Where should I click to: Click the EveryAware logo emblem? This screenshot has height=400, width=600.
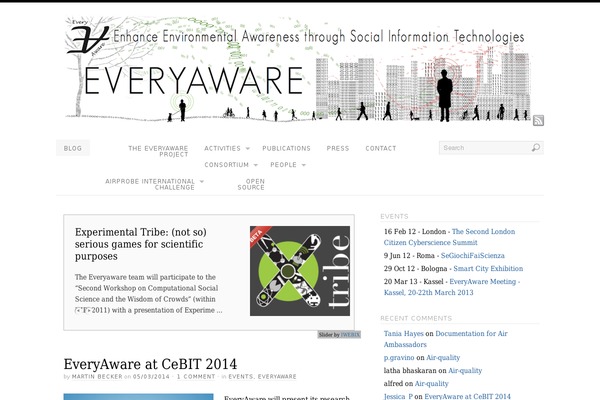(x=88, y=38)
